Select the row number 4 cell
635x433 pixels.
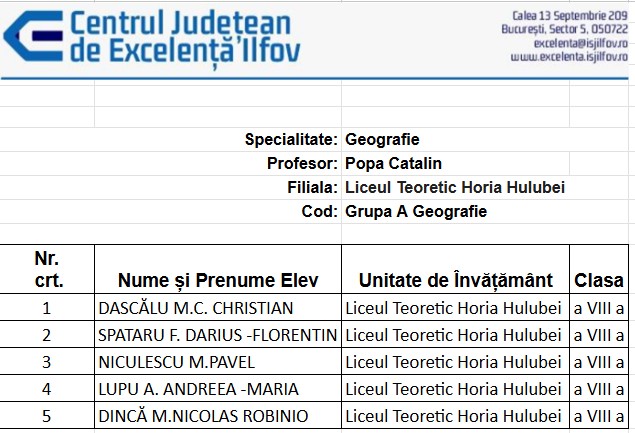[x=47, y=389]
